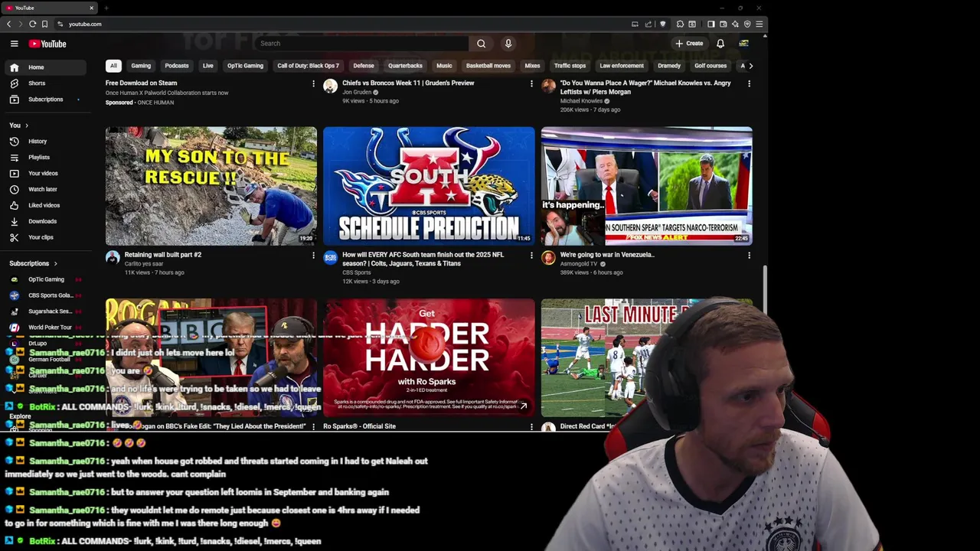
Task: Click the Create button
Action: pyautogui.click(x=689, y=44)
